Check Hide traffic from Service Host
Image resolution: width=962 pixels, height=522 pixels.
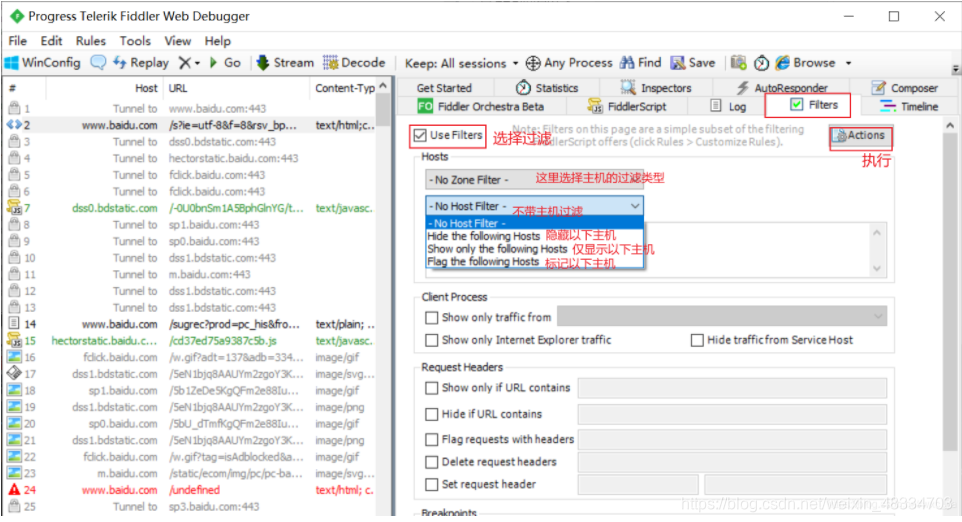pyautogui.click(x=697, y=340)
